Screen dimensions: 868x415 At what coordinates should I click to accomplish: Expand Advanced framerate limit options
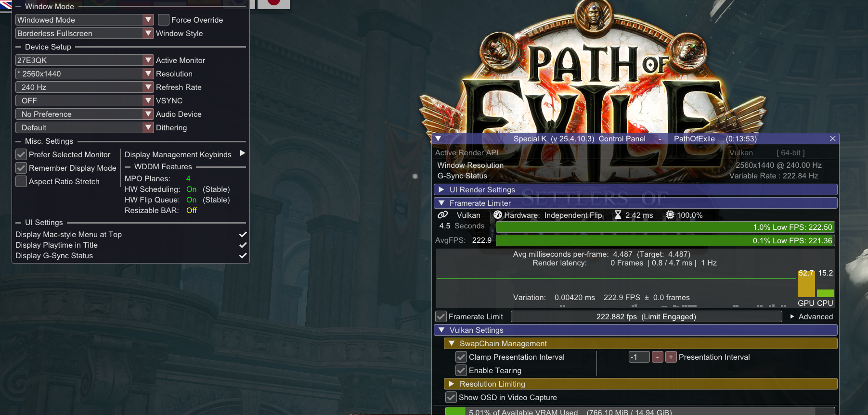pyautogui.click(x=812, y=316)
